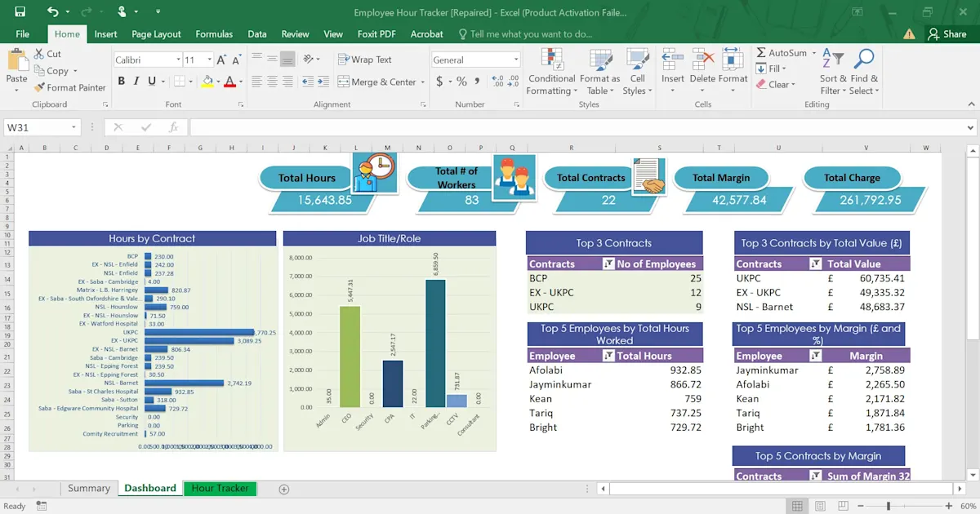Apply Accounting dollar number format

tap(439, 82)
